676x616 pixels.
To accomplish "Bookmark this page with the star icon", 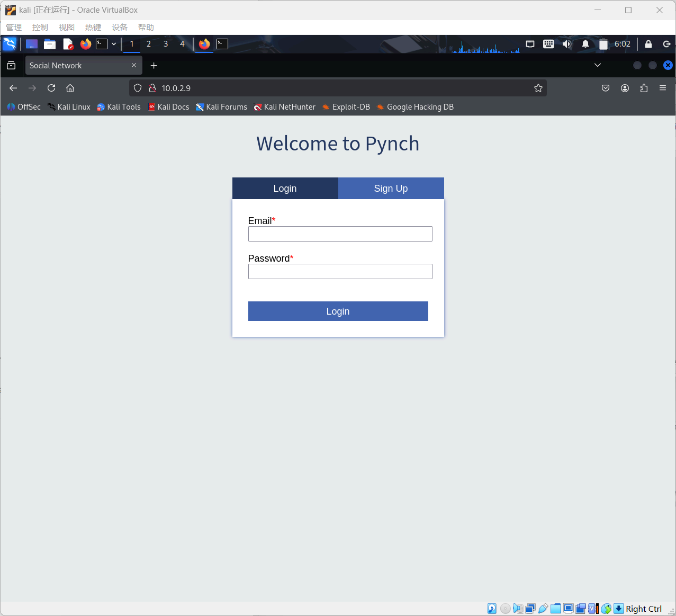I will pos(538,88).
